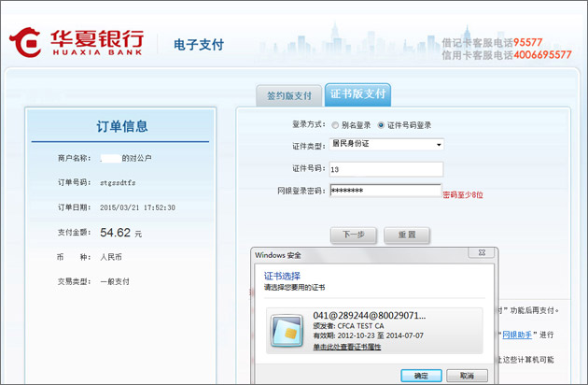Select the 041@289244@80029071 certificate entry
The height and width of the screenshot is (385, 588).
[374, 331]
